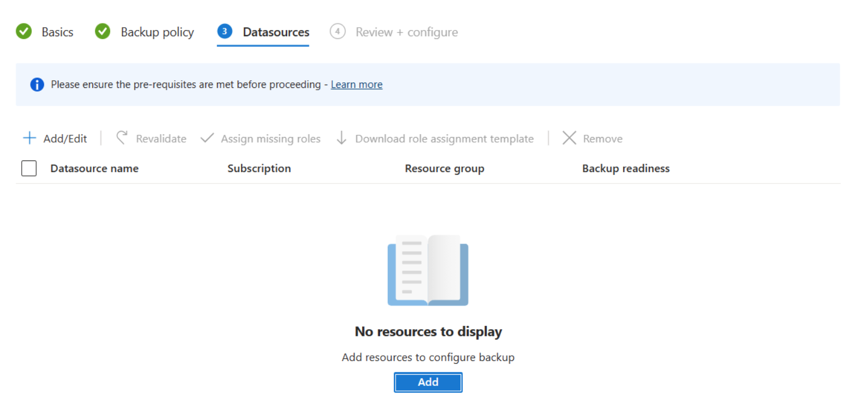Click the Revalidate toolbar label

(161, 139)
